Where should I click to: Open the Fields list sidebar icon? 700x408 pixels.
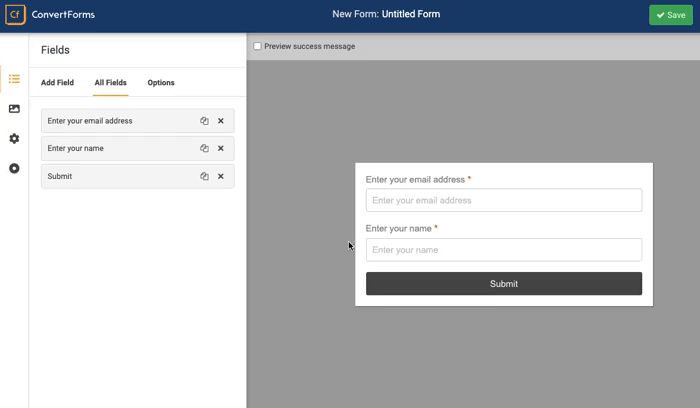14,79
